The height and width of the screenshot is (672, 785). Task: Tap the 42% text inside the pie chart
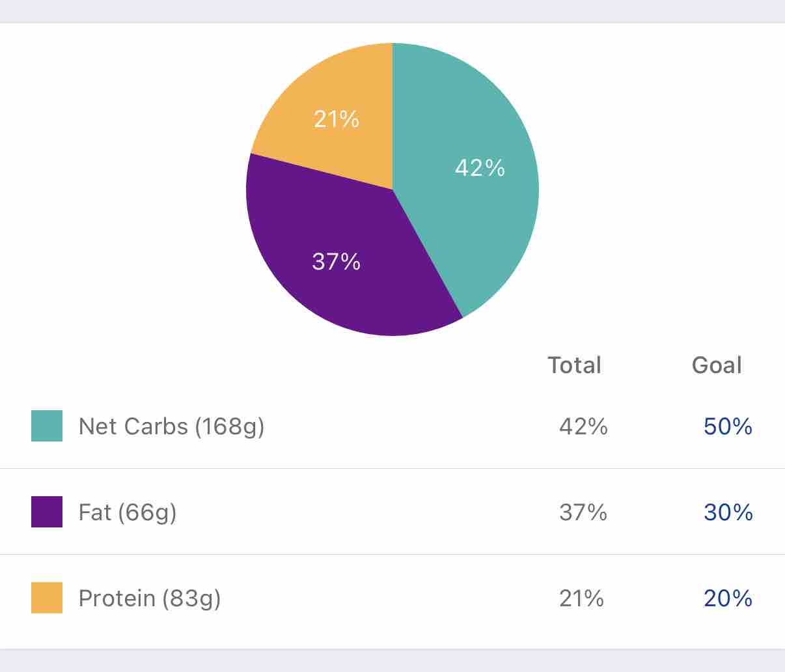point(480,168)
